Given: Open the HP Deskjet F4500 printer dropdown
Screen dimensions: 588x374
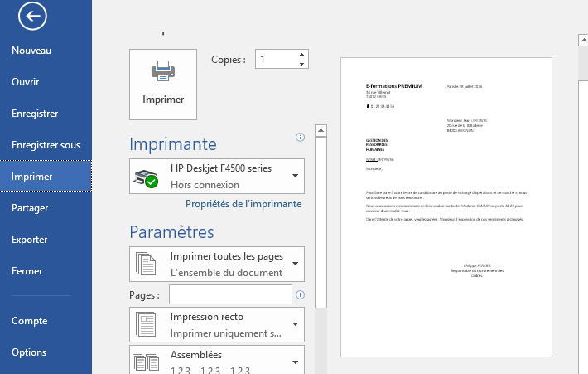Looking at the screenshot, I should (x=295, y=176).
